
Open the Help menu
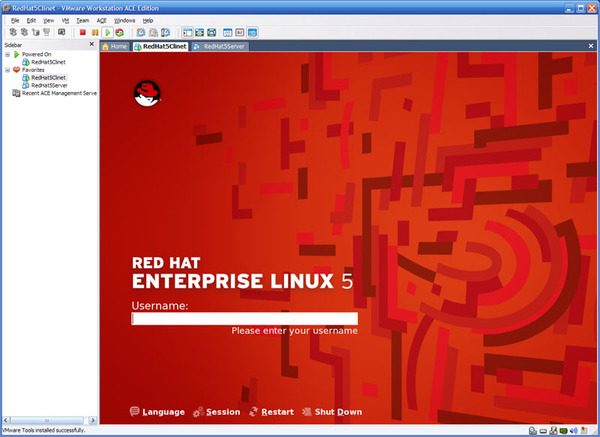point(148,20)
